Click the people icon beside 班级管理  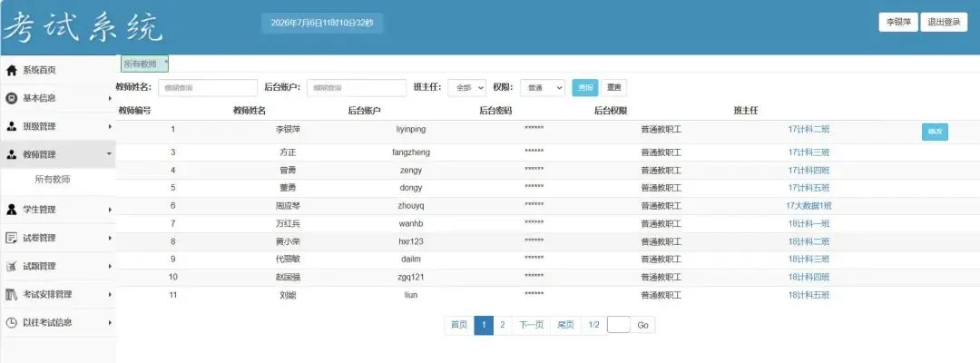pyautogui.click(x=11, y=126)
